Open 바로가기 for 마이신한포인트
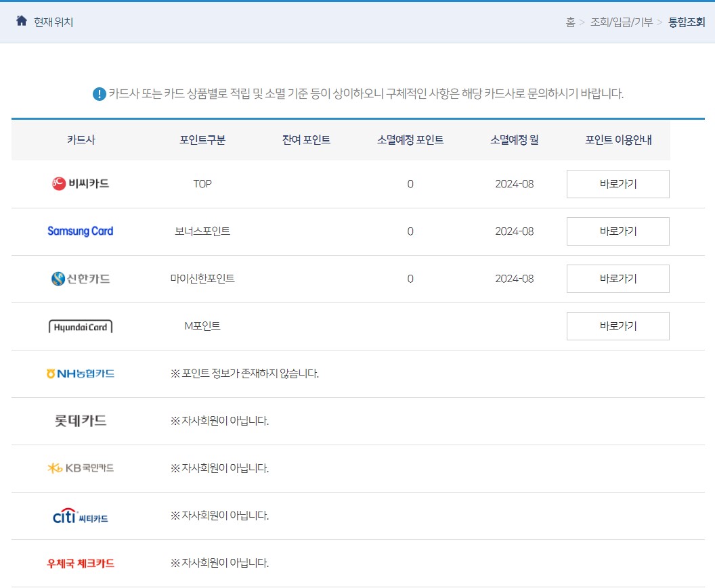The width and height of the screenshot is (715, 588). coord(617,278)
